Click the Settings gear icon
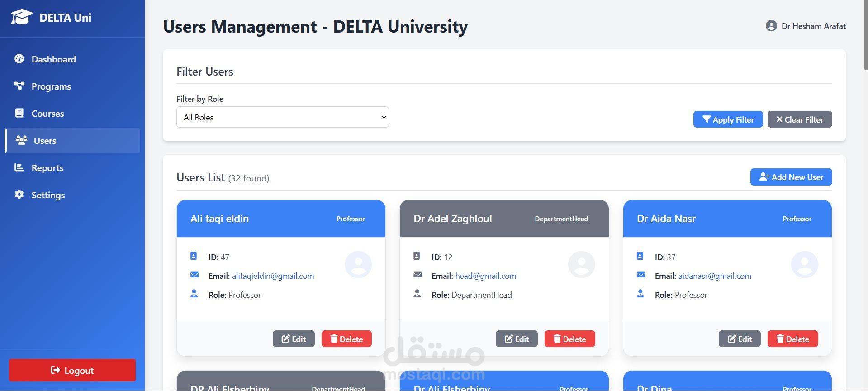 [19, 195]
